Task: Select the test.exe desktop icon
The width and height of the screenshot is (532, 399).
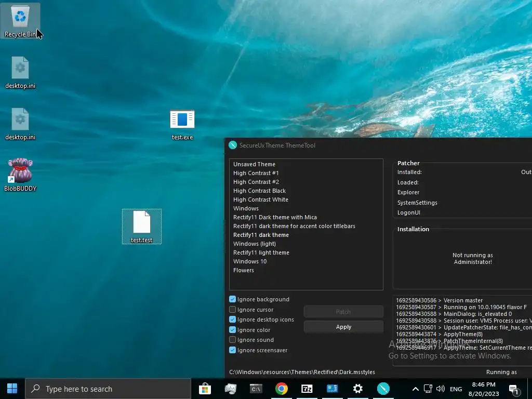Action: tap(182, 125)
